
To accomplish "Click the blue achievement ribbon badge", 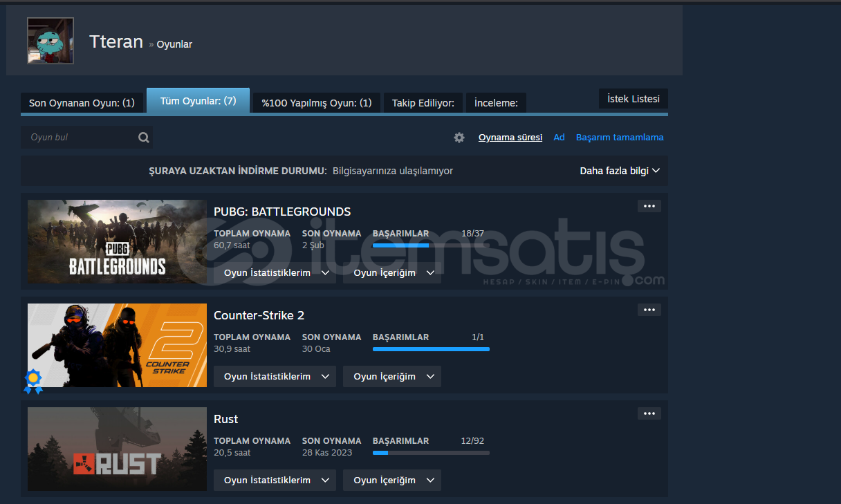I will (x=33, y=381).
